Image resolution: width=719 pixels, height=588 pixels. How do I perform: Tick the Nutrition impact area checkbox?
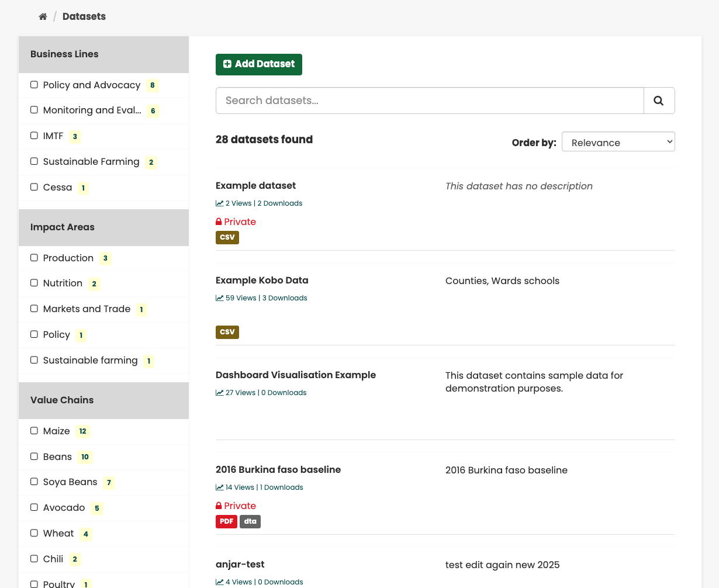tap(34, 283)
